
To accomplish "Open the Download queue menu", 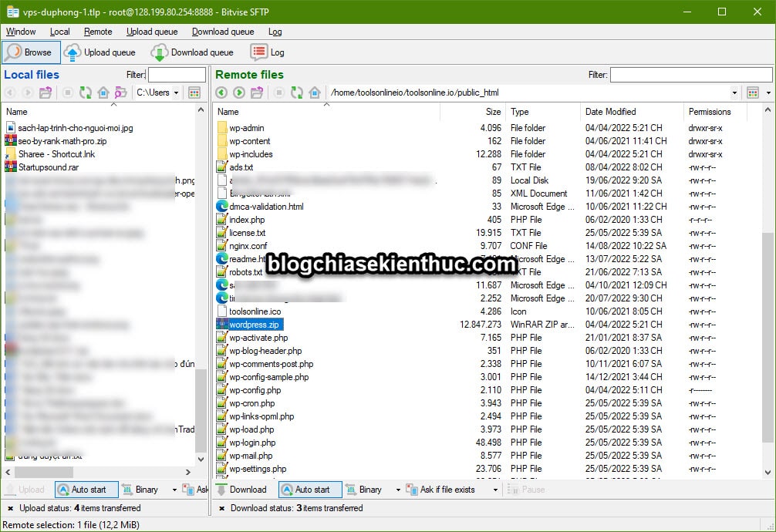I will click(x=223, y=32).
